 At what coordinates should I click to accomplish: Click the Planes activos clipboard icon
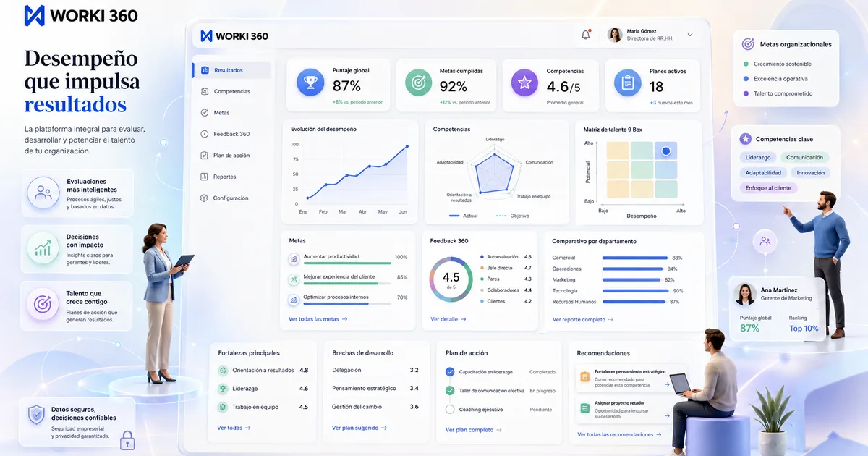(x=628, y=83)
